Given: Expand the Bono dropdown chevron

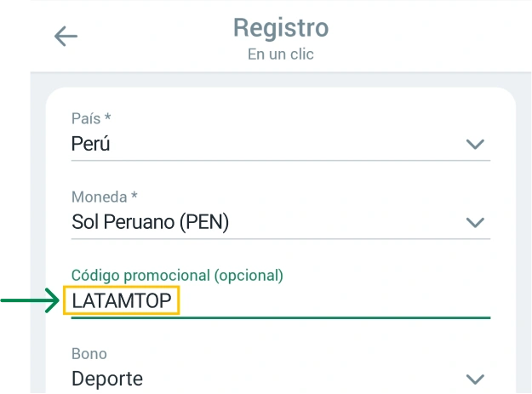Looking at the screenshot, I should 475,379.
